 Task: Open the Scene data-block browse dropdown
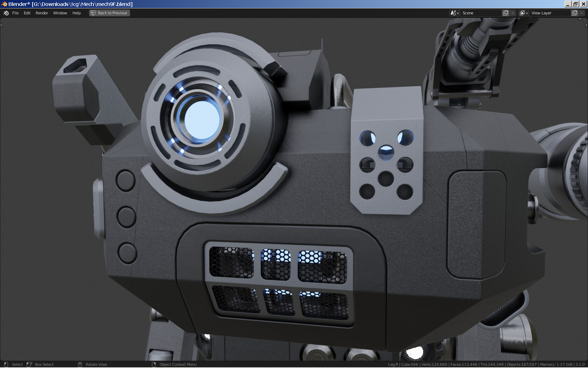tap(454, 13)
